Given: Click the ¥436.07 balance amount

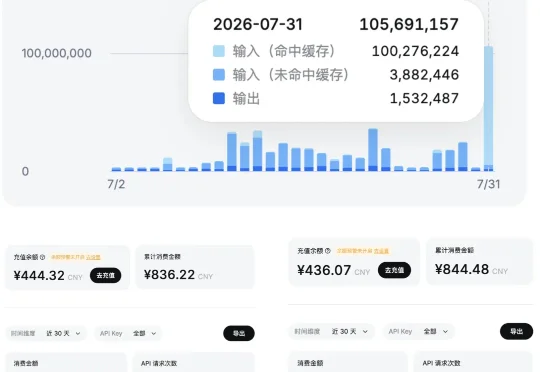Looking at the screenshot, I should point(324,270).
